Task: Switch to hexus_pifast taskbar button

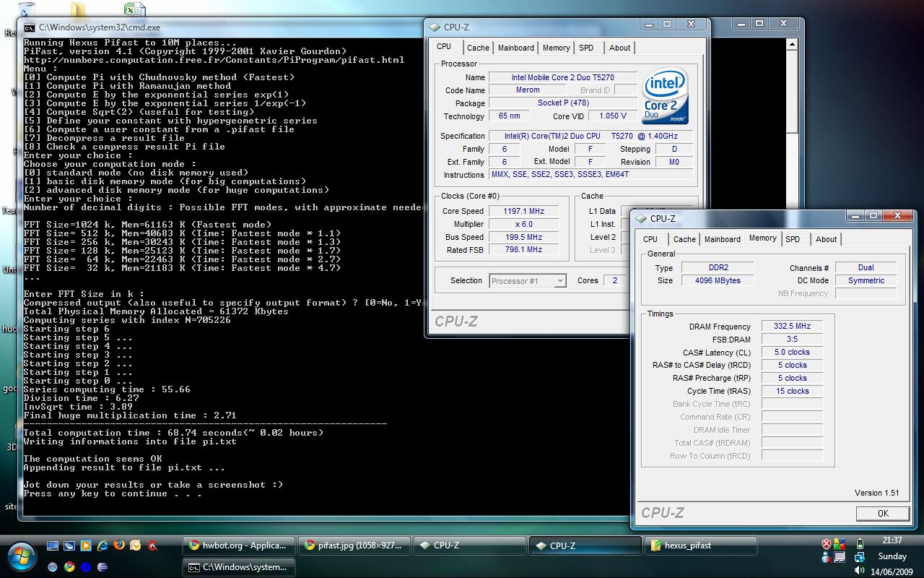Action: point(701,545)
